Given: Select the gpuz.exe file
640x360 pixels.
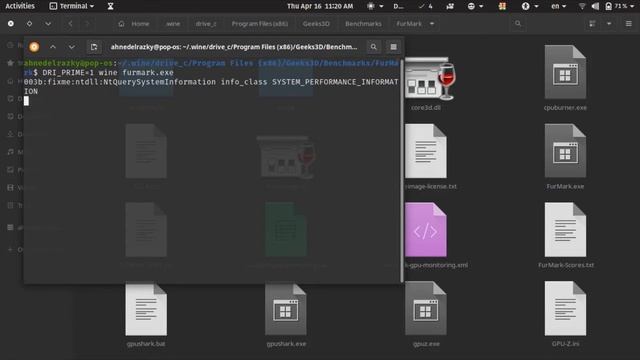Looking at the screenshot, I should point(426,314).
